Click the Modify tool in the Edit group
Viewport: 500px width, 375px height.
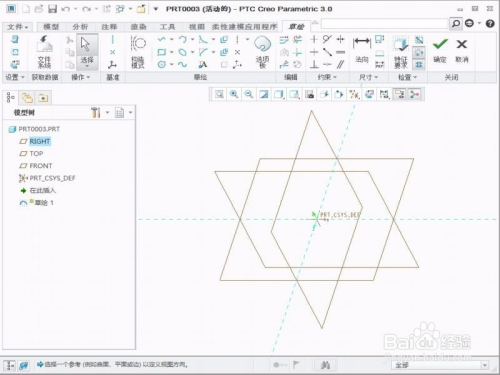tap(284, 40)
